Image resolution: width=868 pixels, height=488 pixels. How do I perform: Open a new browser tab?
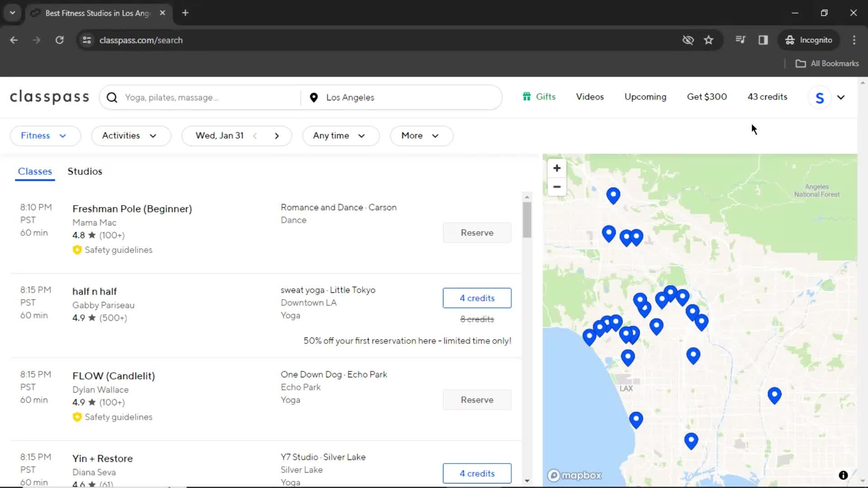pyautogui.click(x=185, y=13)
